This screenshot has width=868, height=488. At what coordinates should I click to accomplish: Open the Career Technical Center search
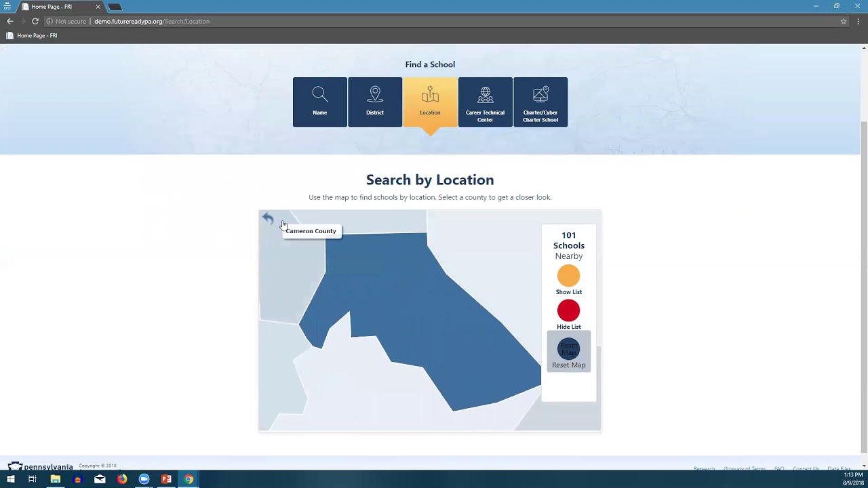(x=485, y=102)
